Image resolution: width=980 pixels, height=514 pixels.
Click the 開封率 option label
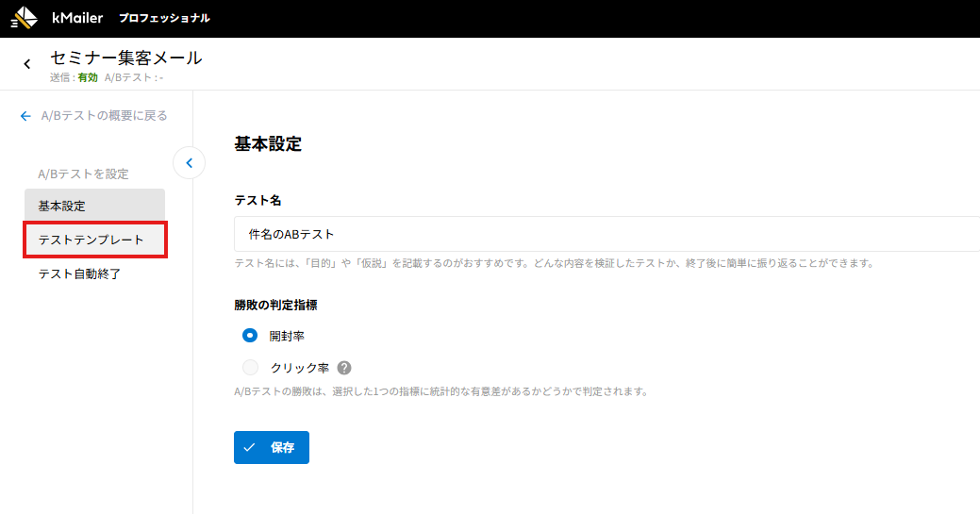(x=287, y=336)
